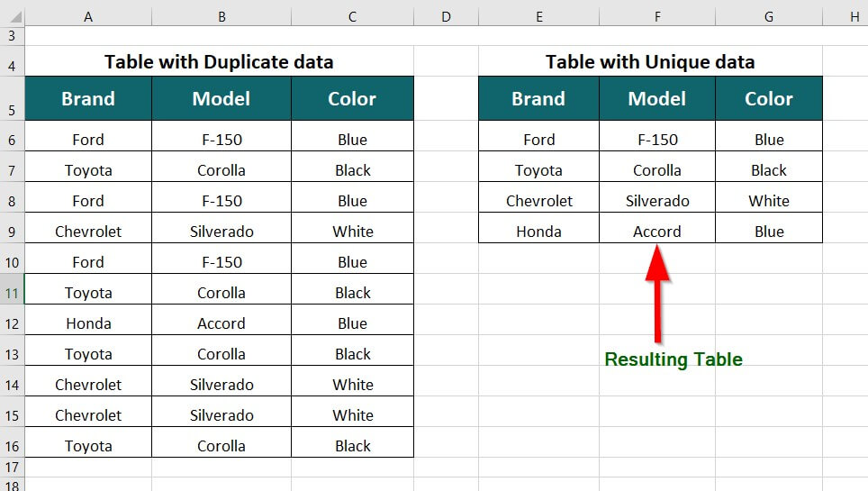Select row 16 header
The height and width of the screenshot is (491, 868).
click(x=12, y=446)
